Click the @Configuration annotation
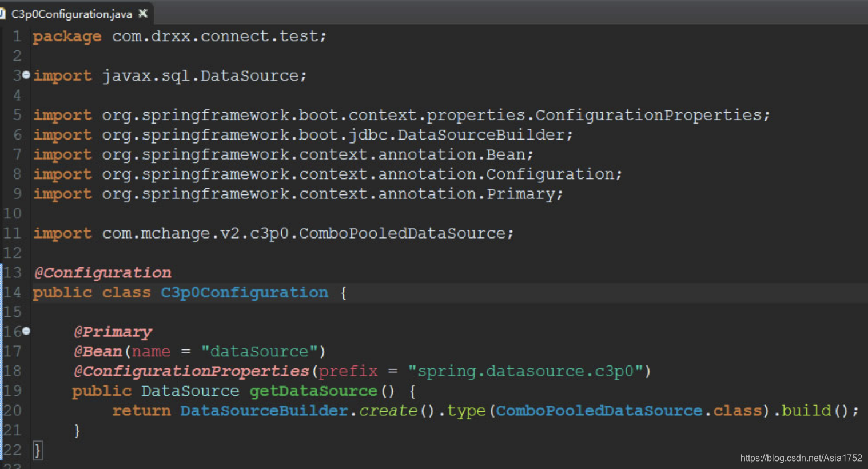 (102, 273)
